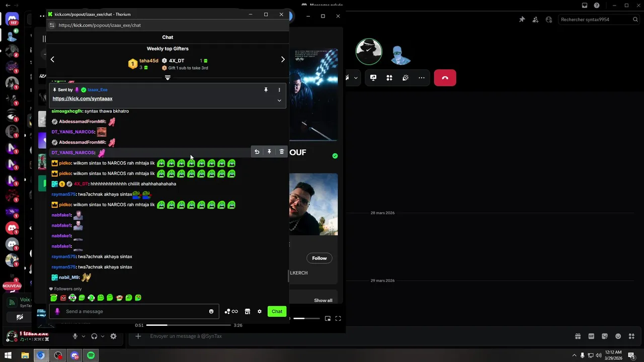Click the purple microphone icon in message box
The width and height of the screenshot is (644, 362).
click(x=57, y=311)
